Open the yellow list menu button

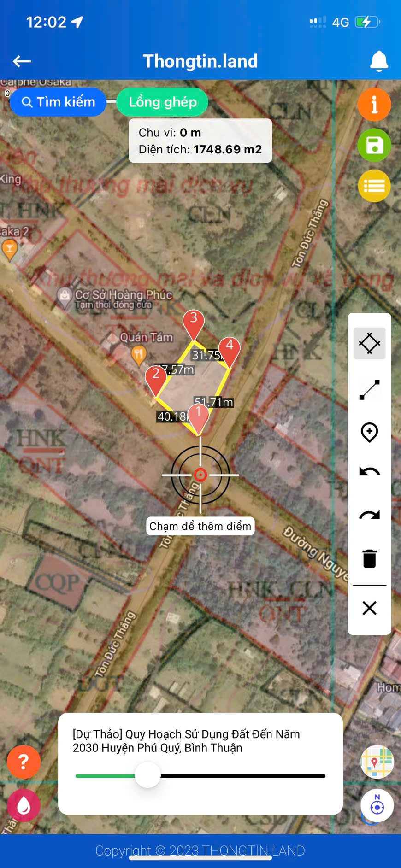pyautogui.click(x=374, y=186)
